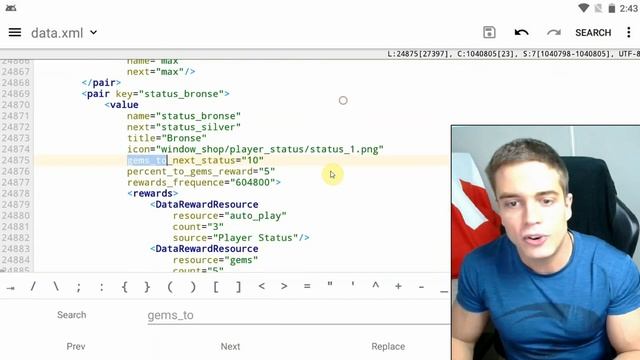Insert a plus symbol
The width and height of the screenshot is (640, 360).
coord(398,287)
